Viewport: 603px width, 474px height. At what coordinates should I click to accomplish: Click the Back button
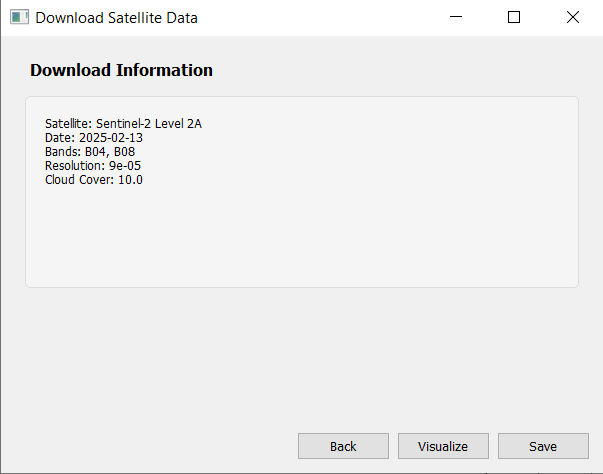click(x=343, y=446)
